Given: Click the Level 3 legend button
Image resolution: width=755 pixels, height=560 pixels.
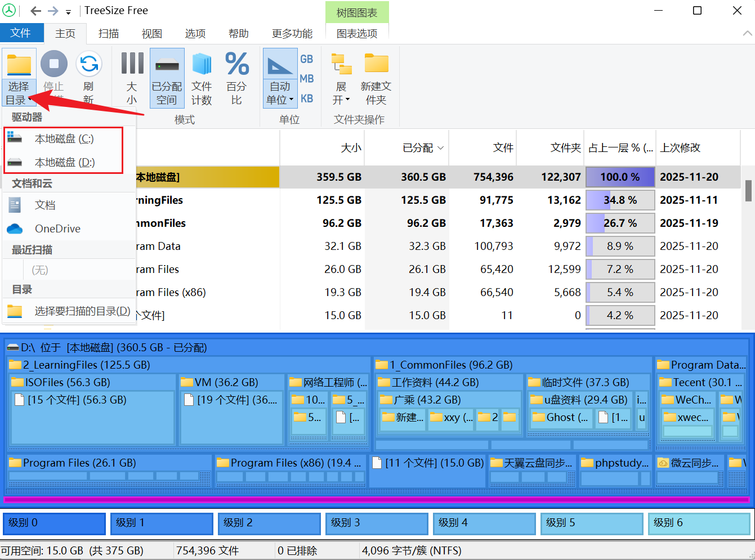Looking at the screenshot, I should click(377, 523).
